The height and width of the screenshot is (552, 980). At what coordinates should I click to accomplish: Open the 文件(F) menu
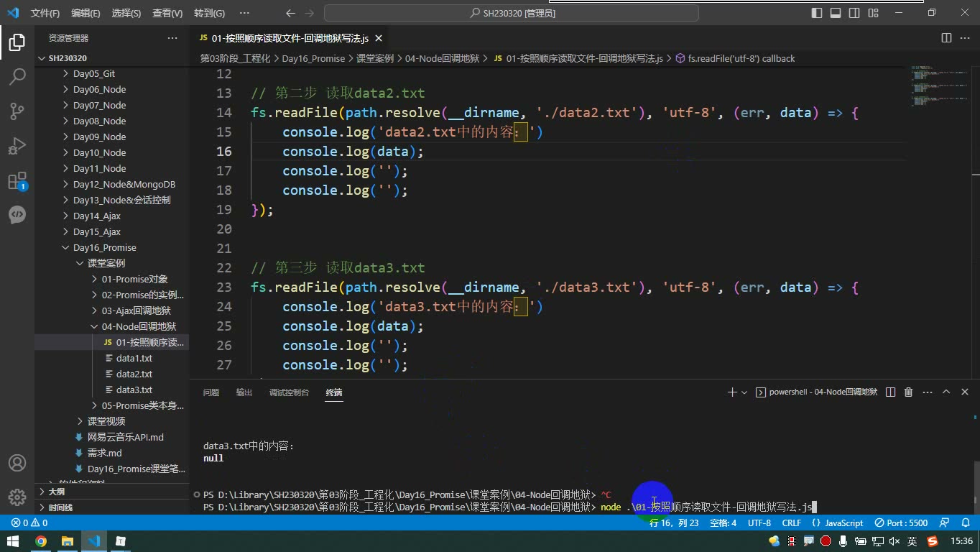point(45,13)
